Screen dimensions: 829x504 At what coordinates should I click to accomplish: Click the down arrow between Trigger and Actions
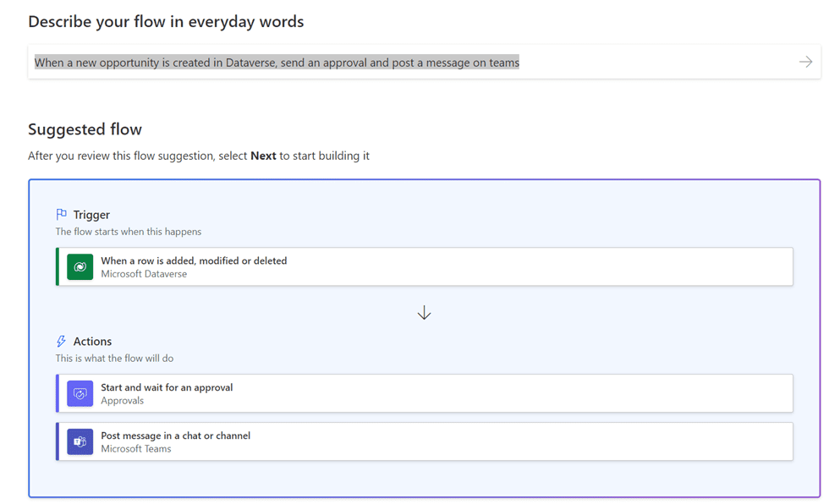click(x=424, y=313)
